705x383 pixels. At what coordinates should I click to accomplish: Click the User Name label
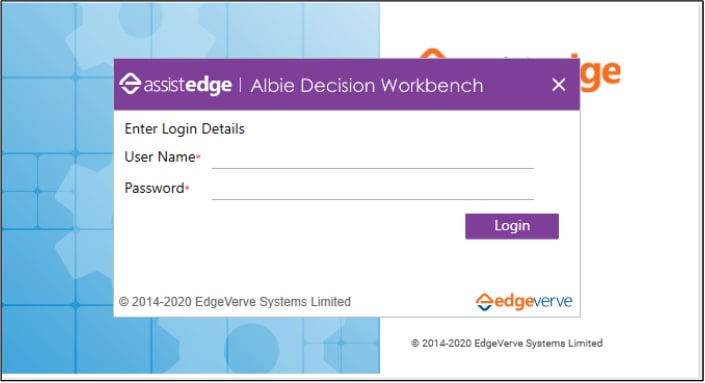[160, 157]
